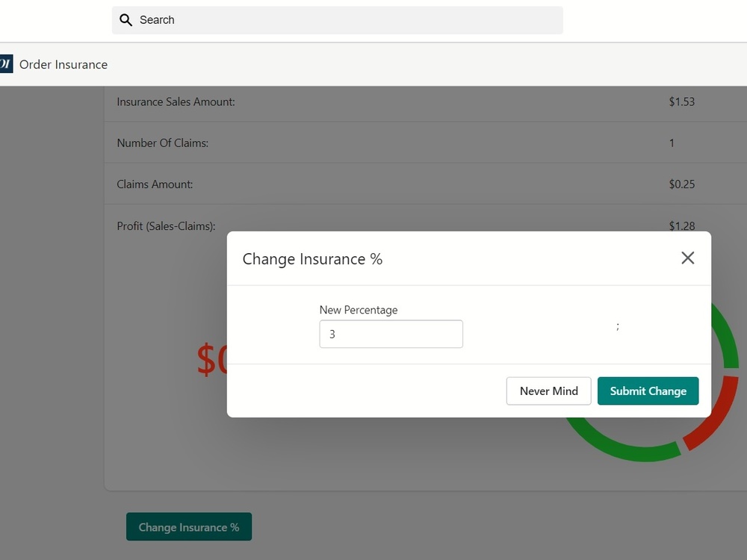Focus the top Search field
This screenshot has width=747, height=560.
click(338, 20)
